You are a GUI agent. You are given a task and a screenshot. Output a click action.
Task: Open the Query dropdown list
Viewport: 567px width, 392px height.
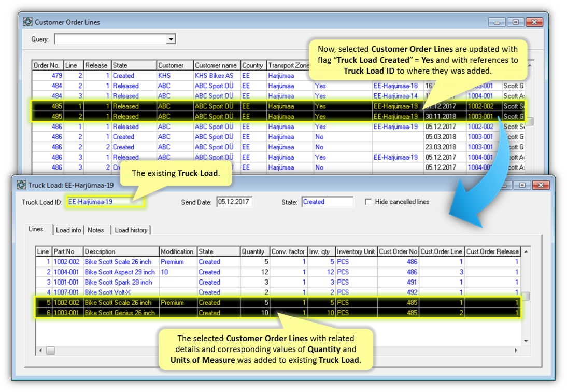[171, 39]
